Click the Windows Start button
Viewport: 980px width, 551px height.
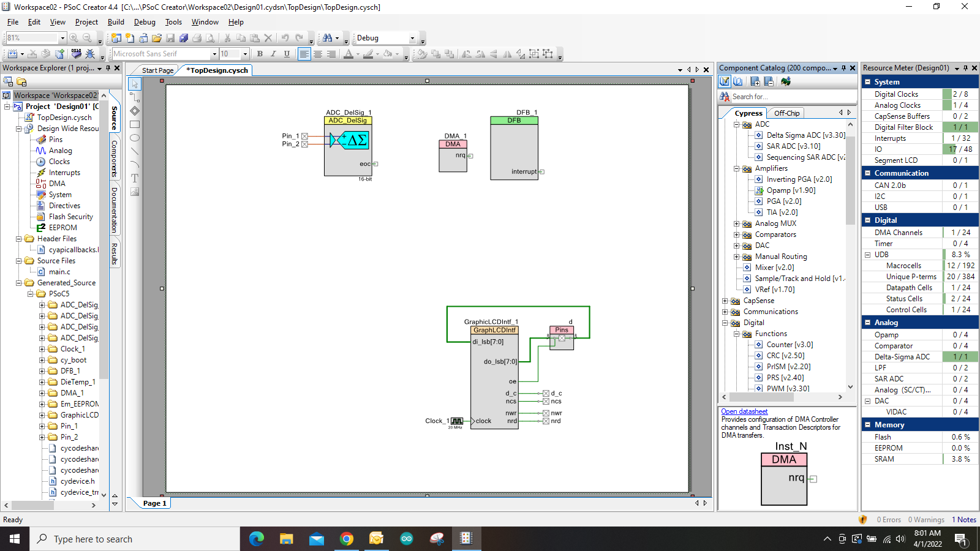point(15,539)
